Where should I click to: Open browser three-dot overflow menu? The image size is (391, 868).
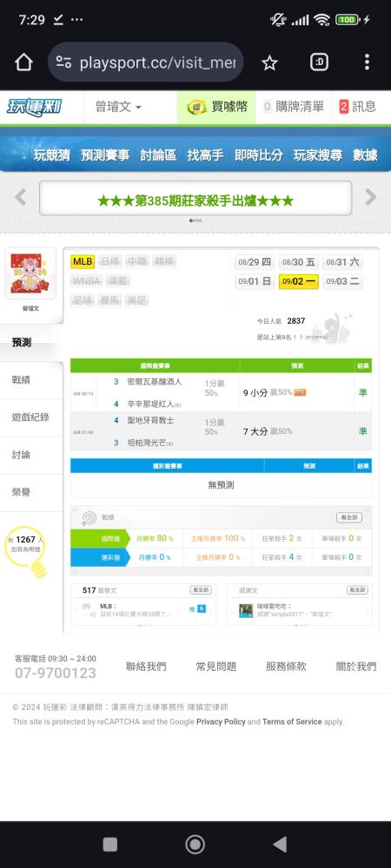367,62
